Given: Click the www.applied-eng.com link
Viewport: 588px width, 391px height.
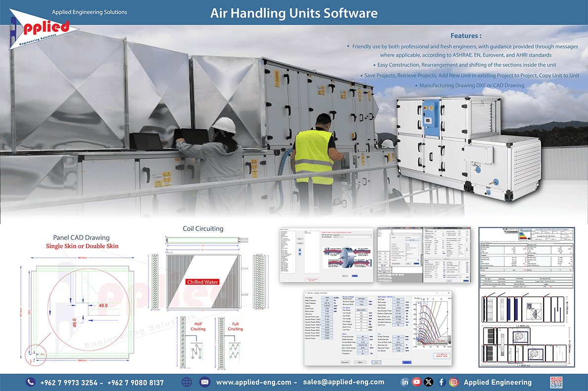Looking at the screenshot, I should pyautogui.click(x=254, y=382).
